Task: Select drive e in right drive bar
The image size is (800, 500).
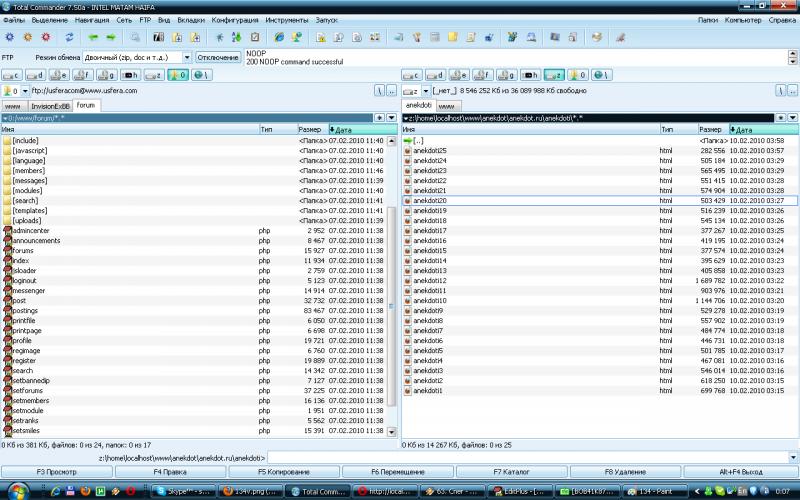Action: 459,75
